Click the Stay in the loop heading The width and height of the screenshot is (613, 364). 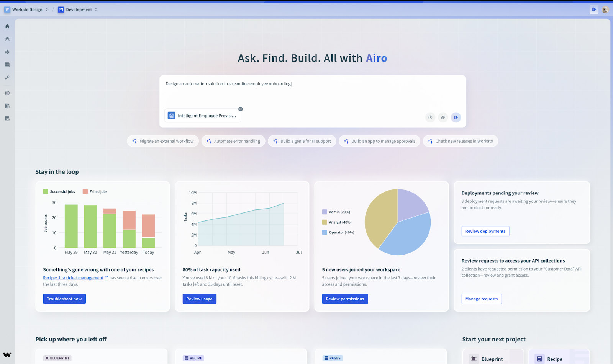click(x=57, y=172)
